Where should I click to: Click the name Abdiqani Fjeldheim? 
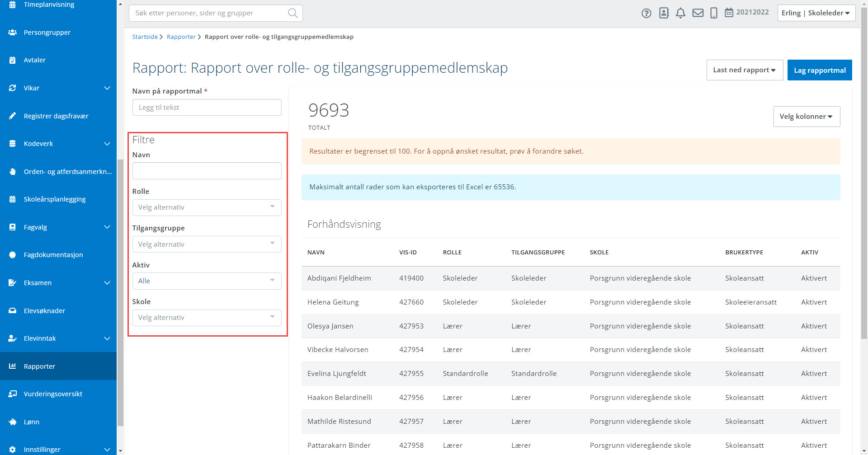[x=339, y=278]
